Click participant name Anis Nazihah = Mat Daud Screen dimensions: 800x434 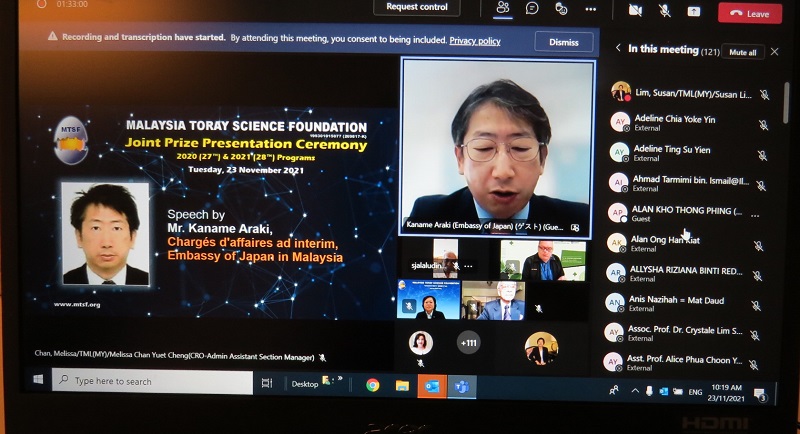click(677, 300)
